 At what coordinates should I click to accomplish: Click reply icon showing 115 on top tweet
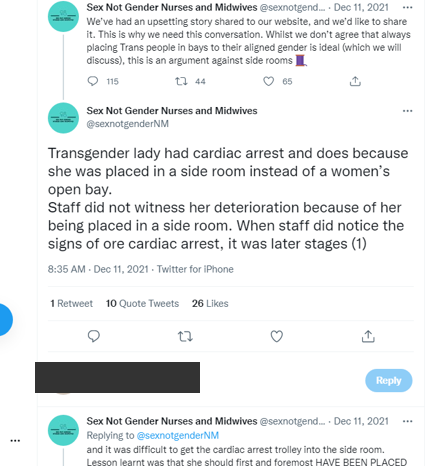tap(93, 81)
